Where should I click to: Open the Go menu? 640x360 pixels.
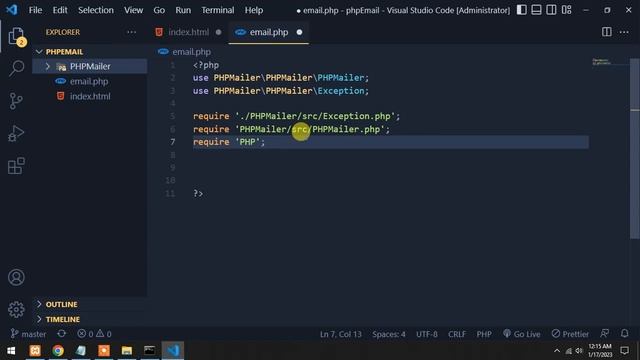(x=159, y=10)
